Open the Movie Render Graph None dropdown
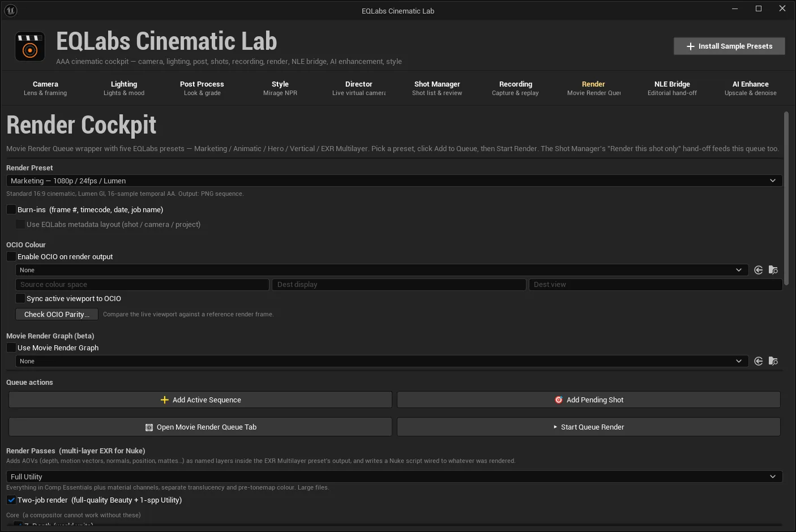Image resolution: width=796 pixels, height=532 pixels. pyautogui.click(x=382, y=361)
